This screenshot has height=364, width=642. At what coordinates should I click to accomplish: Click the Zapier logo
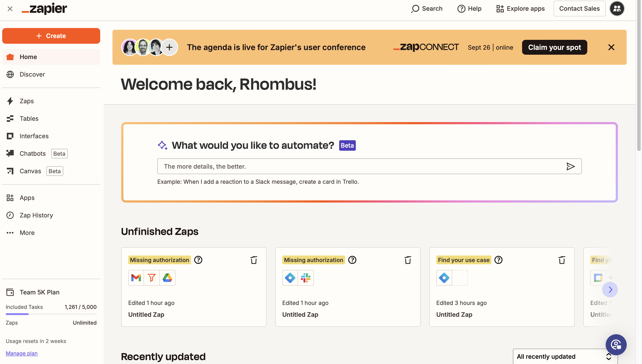(44, 9)
